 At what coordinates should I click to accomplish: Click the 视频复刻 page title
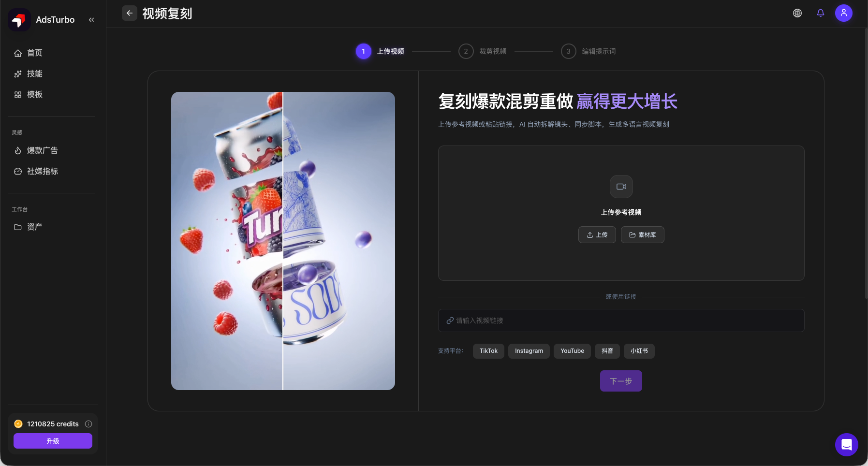point(167,14)
